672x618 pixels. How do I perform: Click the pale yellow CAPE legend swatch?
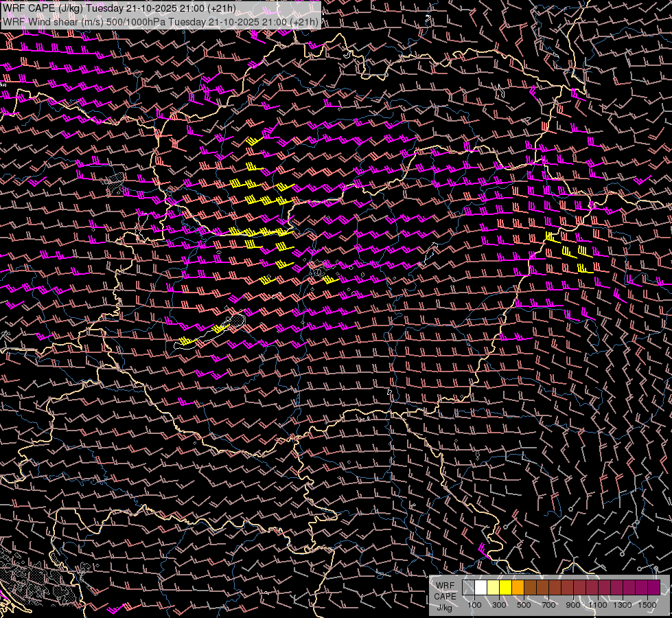[494, 587]
